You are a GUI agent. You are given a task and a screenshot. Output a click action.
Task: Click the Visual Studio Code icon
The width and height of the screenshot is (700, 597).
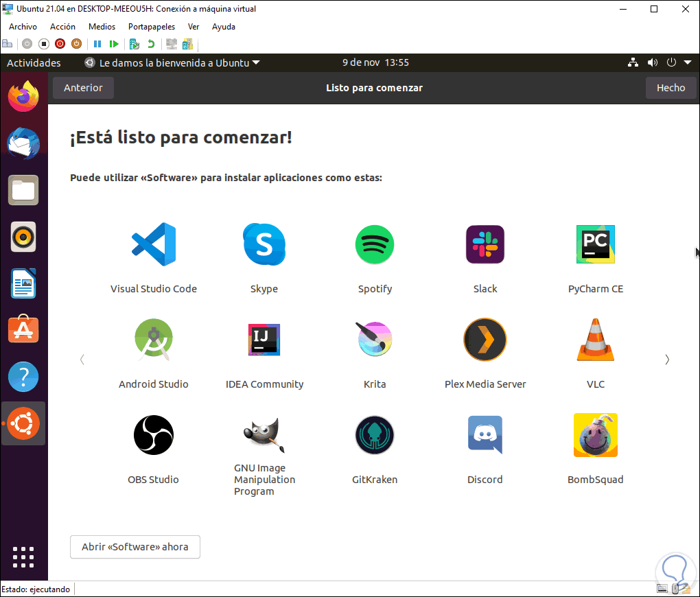pos(154,244)
